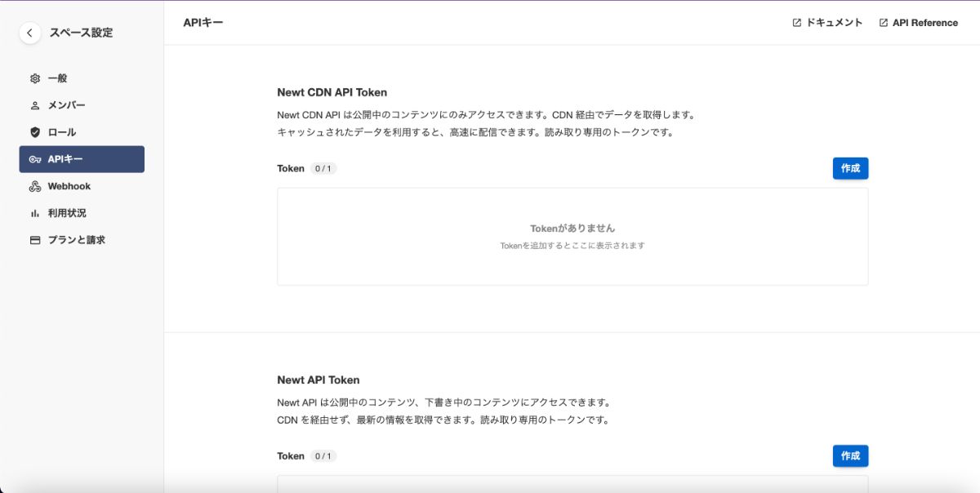View the 利用状況 page

pos(82,213)
